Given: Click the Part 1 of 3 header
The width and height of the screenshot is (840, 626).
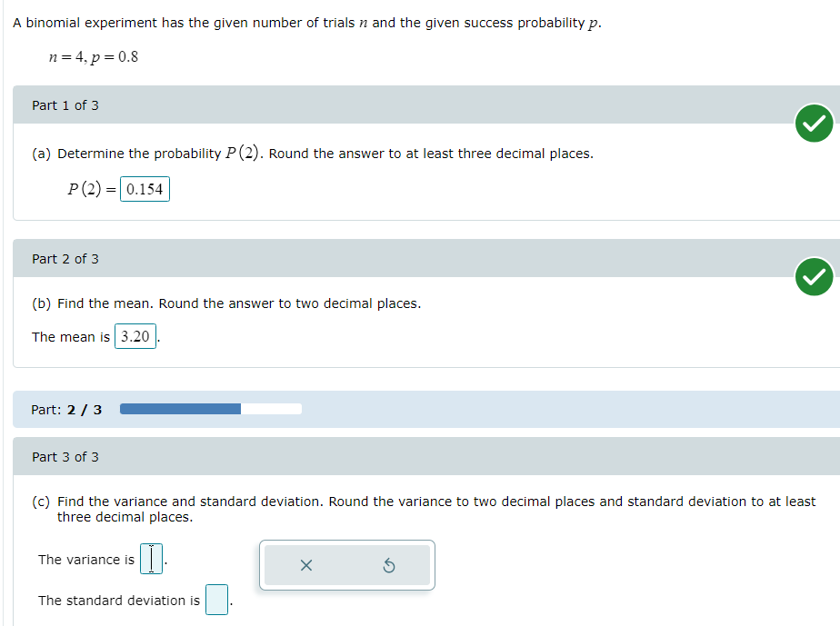Looking at the screenshot, I should 65,104.
